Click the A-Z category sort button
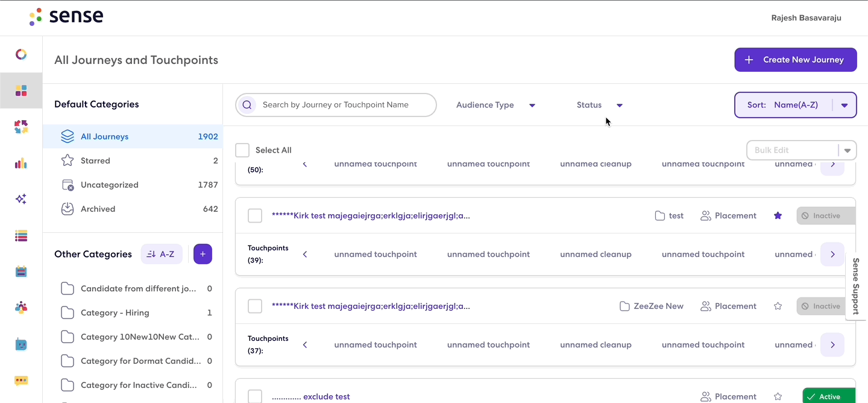 coord(162,254)
